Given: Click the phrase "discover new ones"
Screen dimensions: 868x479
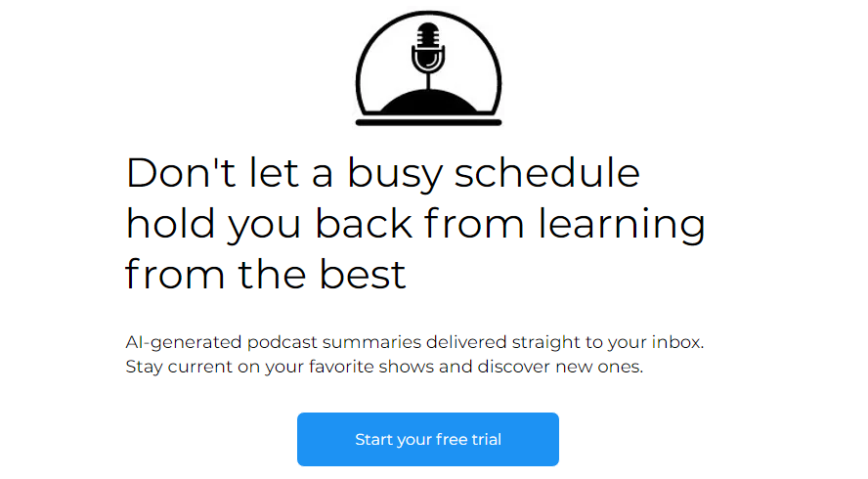Looking at the screenshot, I should [560, 367].
